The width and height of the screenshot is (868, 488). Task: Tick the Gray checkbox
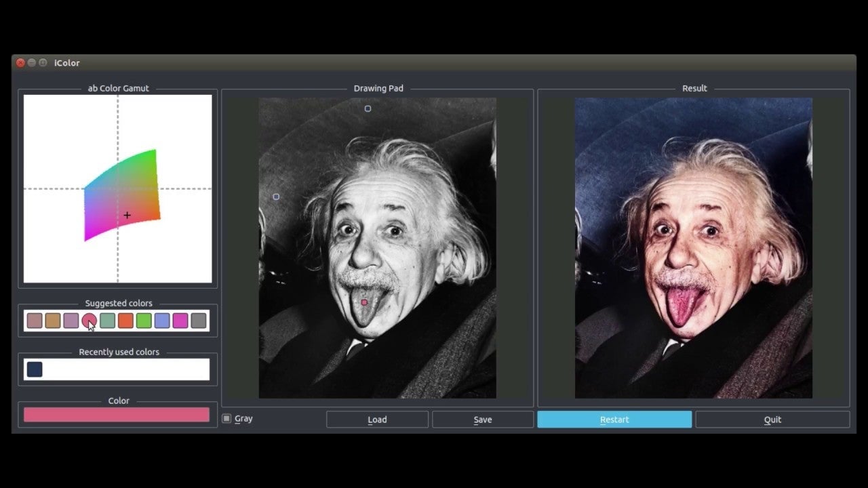tap(226, 419)
